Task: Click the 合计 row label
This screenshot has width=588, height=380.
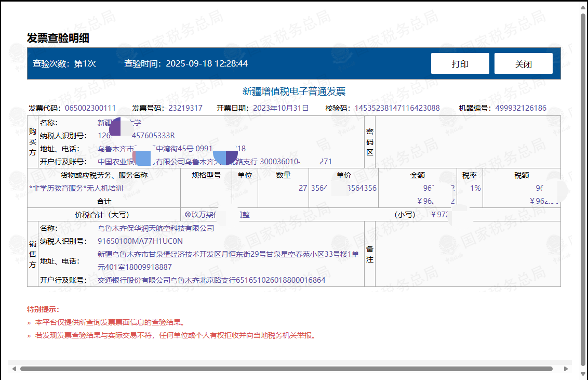Action: [104, 202]
